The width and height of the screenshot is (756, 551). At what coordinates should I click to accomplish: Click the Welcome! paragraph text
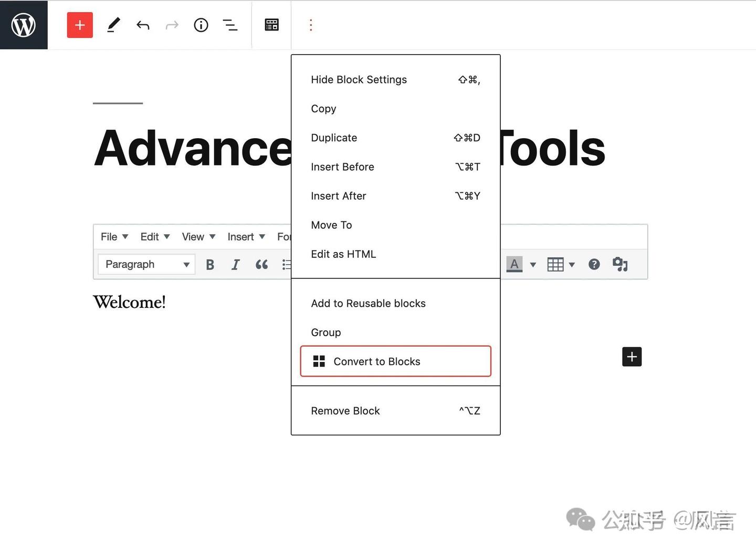(129, 302)
